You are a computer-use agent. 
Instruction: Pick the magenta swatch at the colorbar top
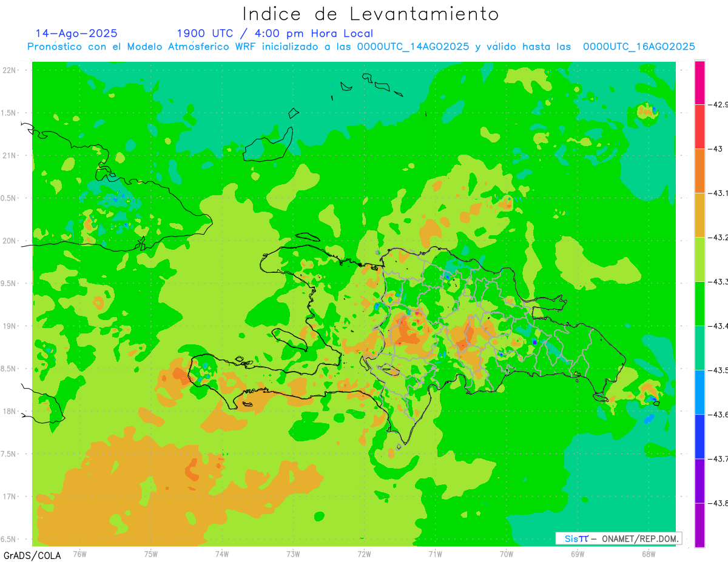(699, 82)
